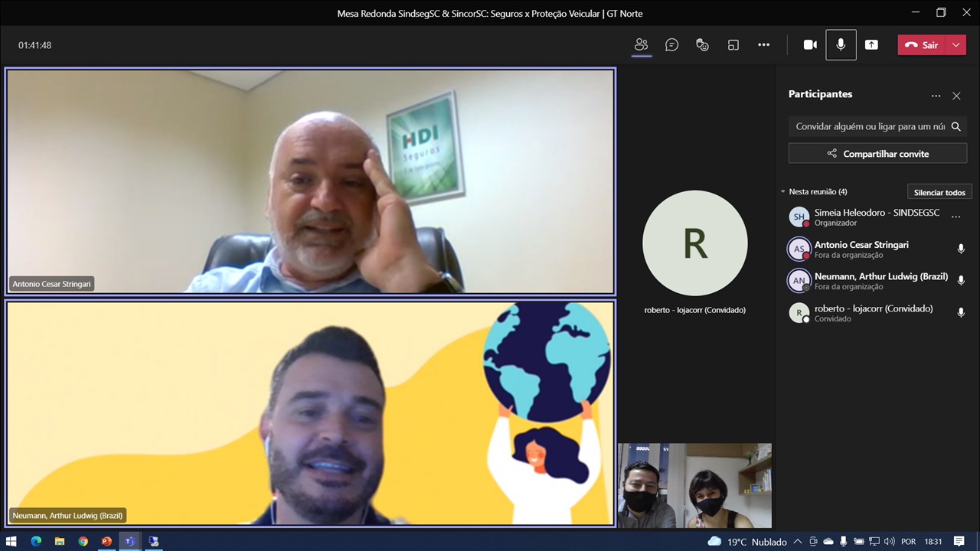This screenshot has width=980, height=551.
Task: Click the invite someone search field
Action: (870, 126)
